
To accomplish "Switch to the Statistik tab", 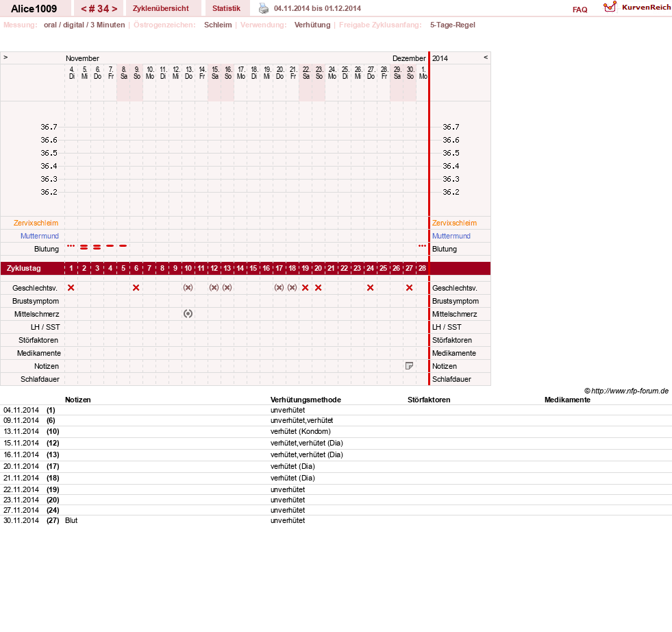I will coord(226,8).
